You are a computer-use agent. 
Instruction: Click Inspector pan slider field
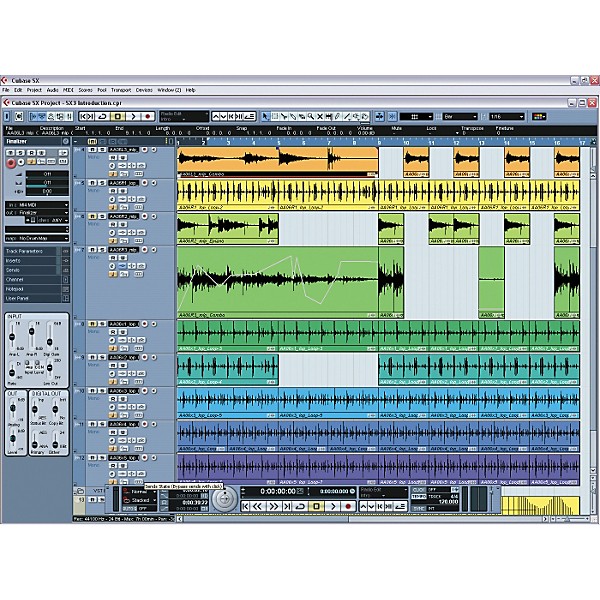click(x=47, y=183)
